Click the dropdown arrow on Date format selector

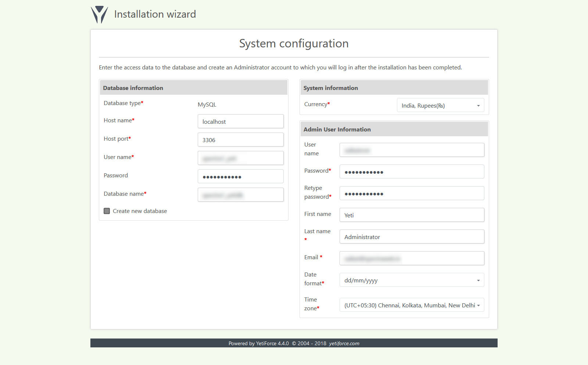coord(479,280)
